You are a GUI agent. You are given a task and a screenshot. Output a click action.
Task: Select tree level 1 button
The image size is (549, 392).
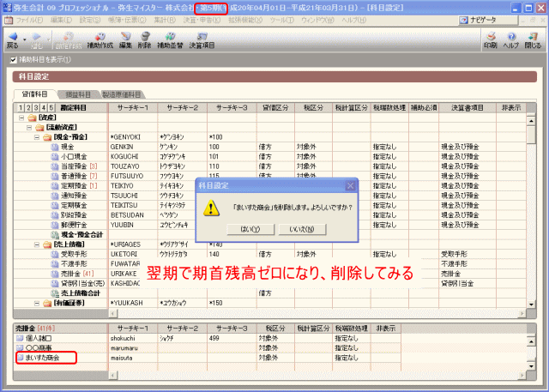pos(21,108)
